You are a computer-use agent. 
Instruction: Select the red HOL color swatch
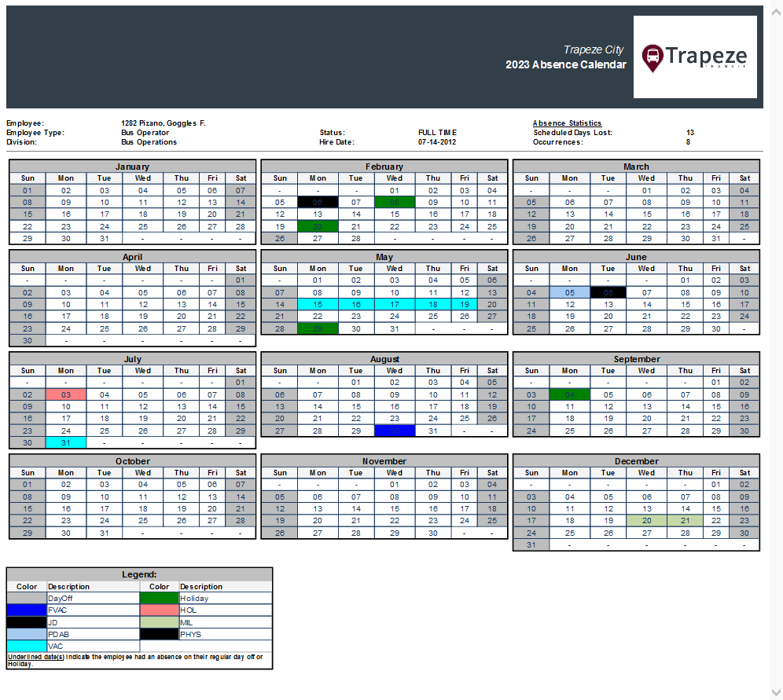[x=160, y=610]
